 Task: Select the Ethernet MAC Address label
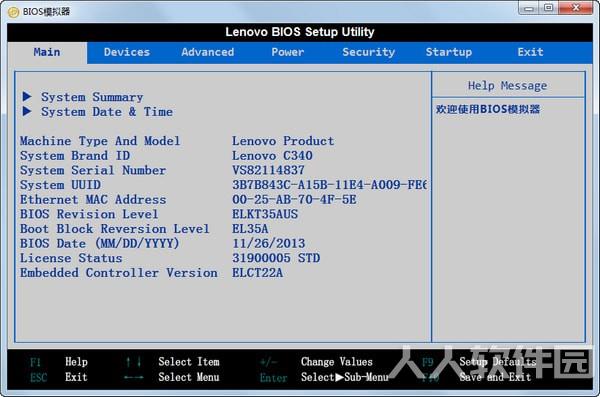[x=93, y=200]
